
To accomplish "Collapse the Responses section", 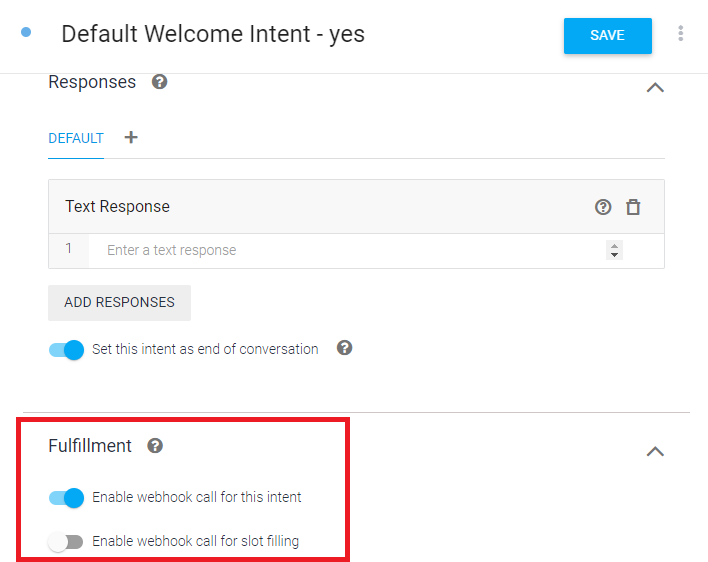I will click(x=655, y=87).
